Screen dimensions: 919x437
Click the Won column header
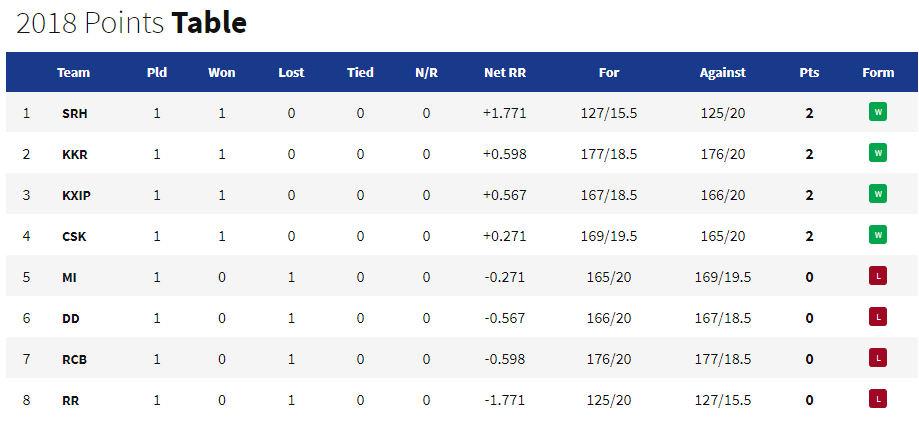[x=222, y=73]
